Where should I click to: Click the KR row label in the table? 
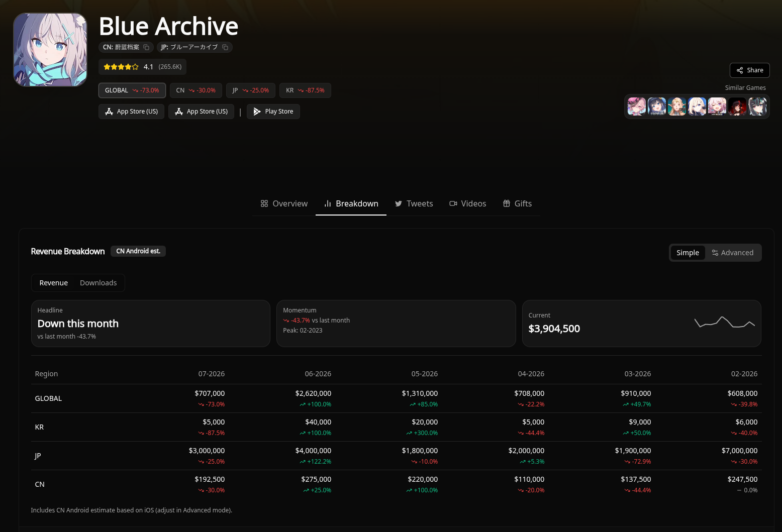pyautogui.click(x=39, y=427)
